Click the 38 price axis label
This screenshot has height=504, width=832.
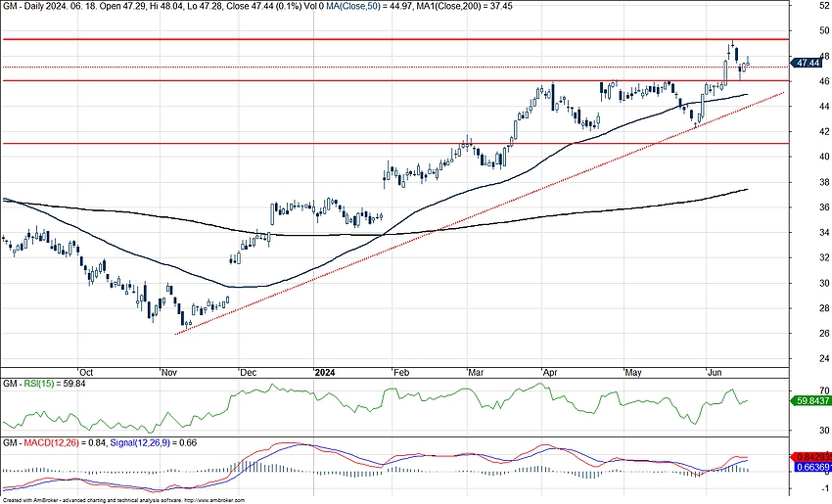click(824, 182)
